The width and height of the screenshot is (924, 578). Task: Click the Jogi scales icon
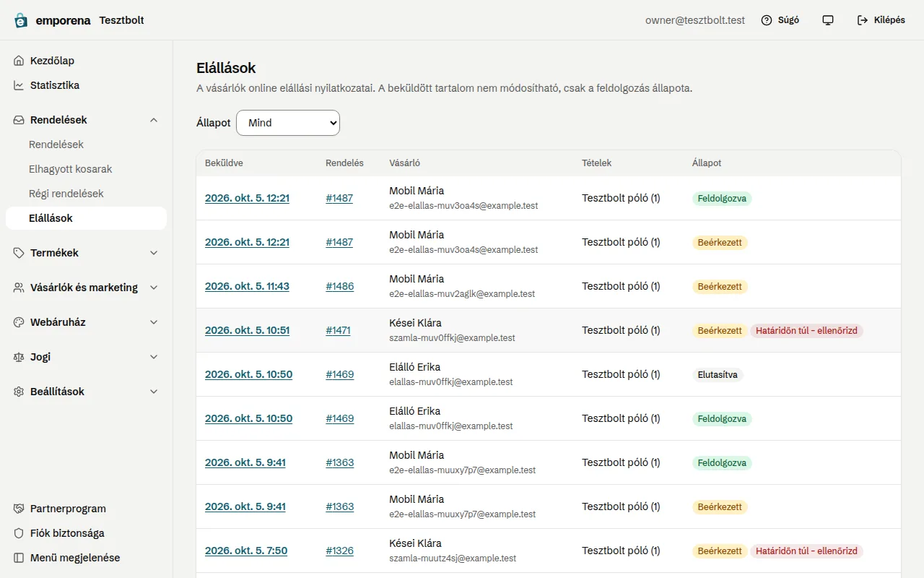point(19,357)
